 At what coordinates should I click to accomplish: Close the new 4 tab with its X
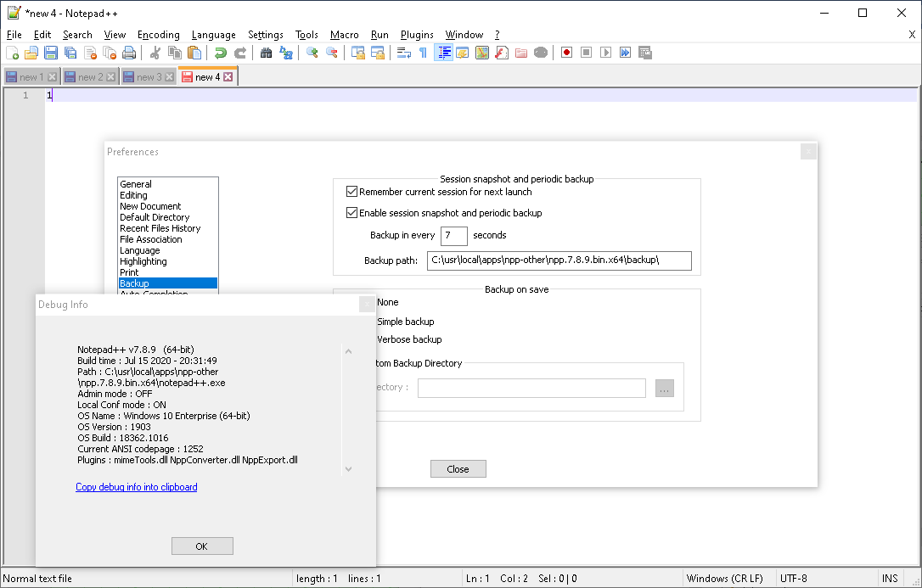coord(228,77)
